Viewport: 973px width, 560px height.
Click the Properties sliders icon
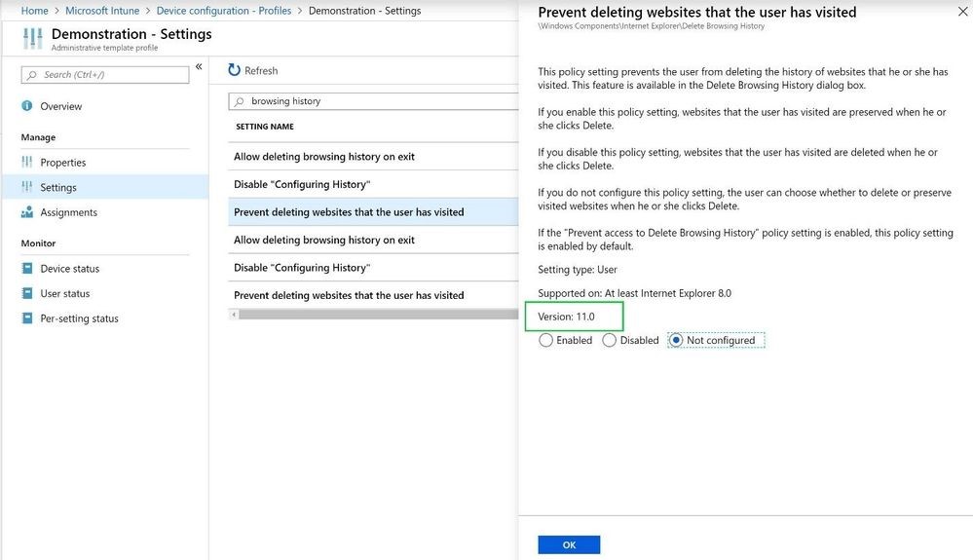(26, 162)
